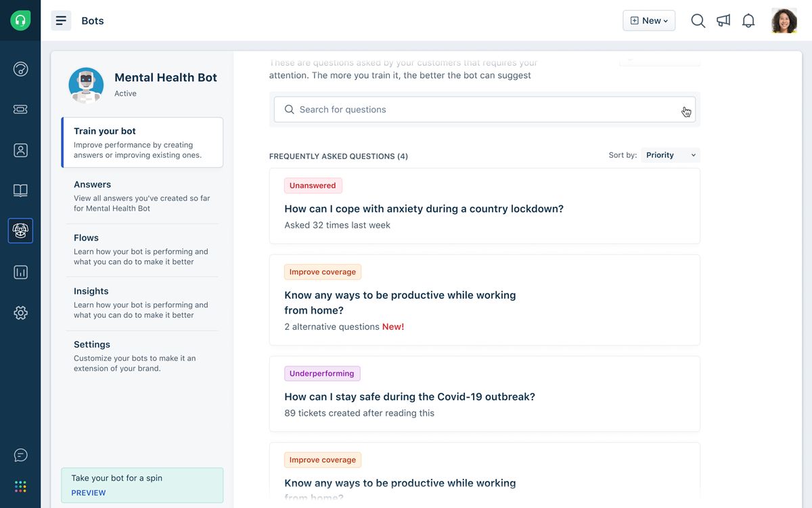
Task: Select the bots icon in sidebar
Action: 20,231
